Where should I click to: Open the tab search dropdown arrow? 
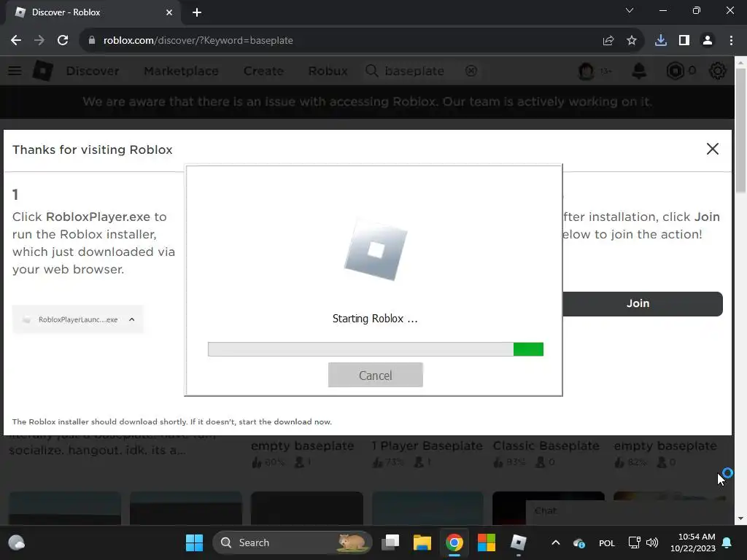(x=630, y=10)
